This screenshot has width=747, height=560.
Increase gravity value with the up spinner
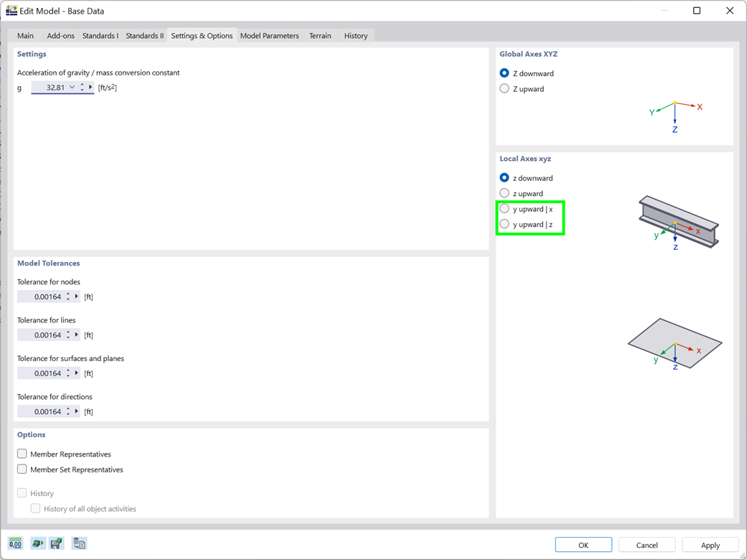pos(82,85)
